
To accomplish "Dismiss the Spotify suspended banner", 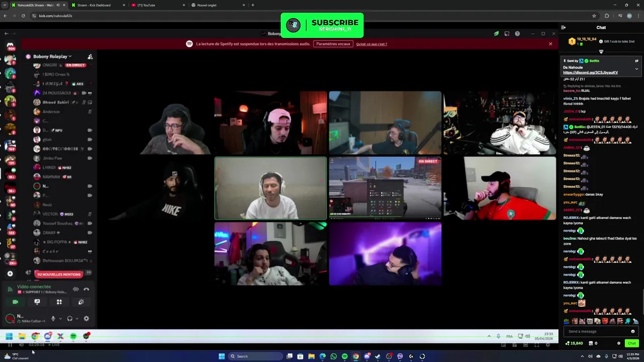I will (550, 44).
